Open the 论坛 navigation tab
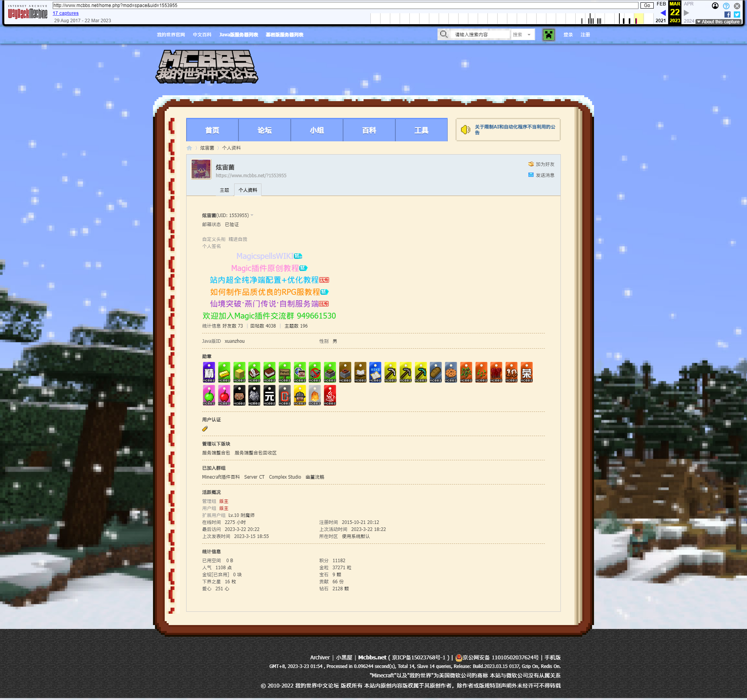 pos(265,130)
